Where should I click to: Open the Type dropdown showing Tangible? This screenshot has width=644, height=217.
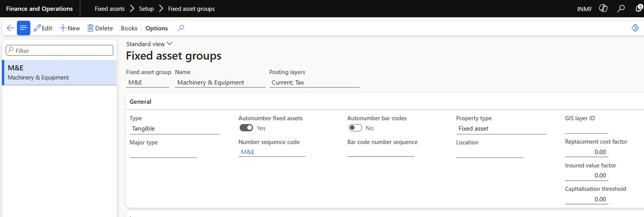point(175,128)
